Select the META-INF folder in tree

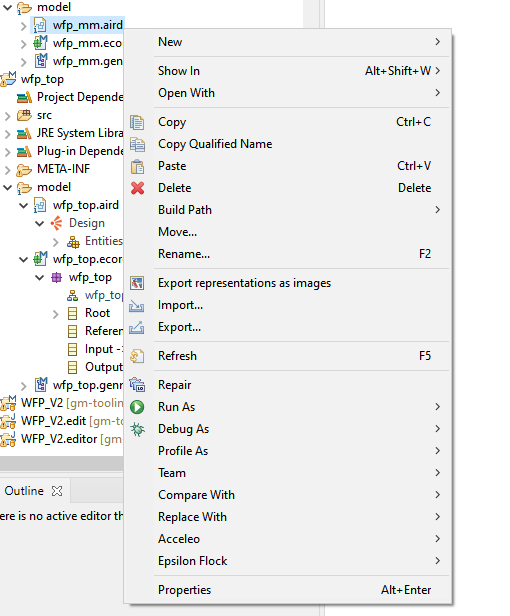[x=63, y=169]
